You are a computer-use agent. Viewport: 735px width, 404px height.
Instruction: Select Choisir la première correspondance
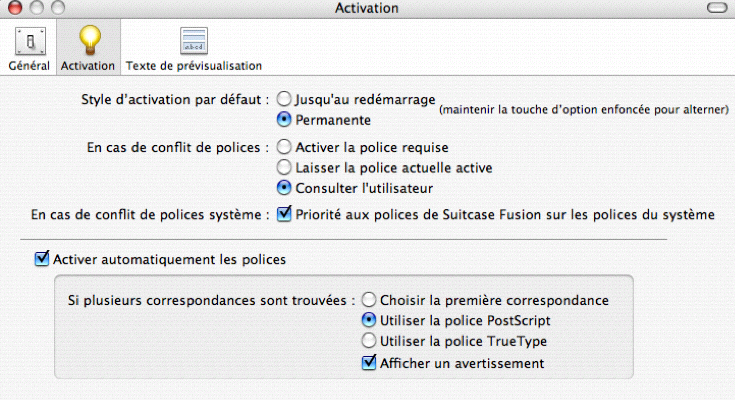click(368, 300)
